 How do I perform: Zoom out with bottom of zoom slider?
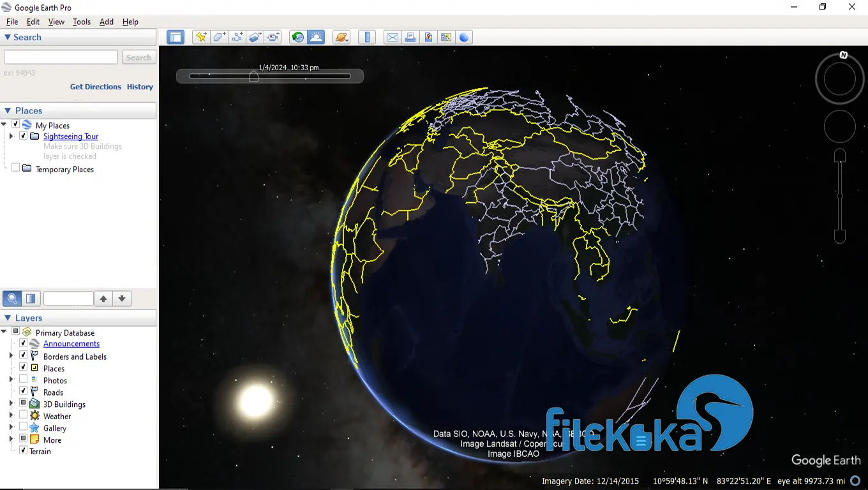point(840,236)
